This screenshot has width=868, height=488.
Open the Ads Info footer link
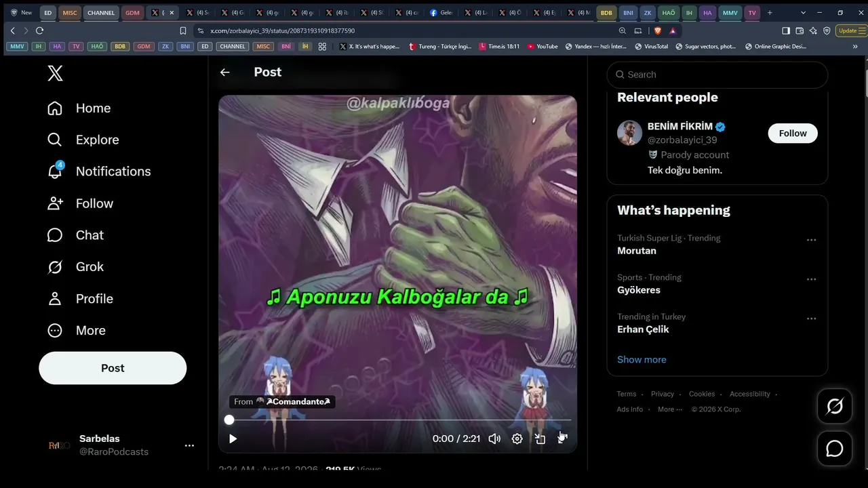630,409
